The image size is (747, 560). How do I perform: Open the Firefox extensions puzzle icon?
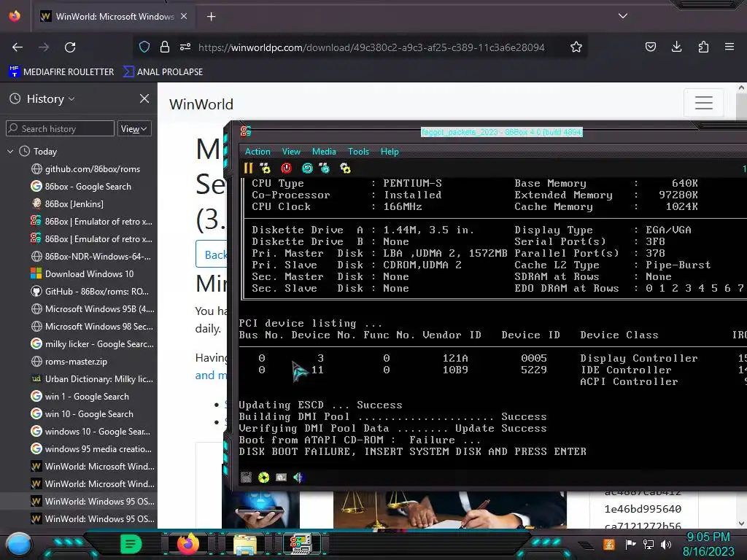[x=703, y=47]
